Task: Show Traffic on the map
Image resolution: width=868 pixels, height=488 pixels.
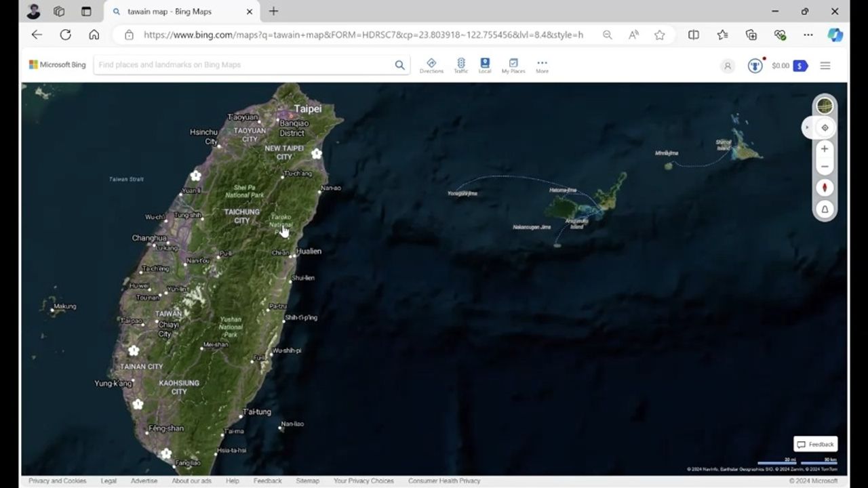Action: tap(461, 65)
